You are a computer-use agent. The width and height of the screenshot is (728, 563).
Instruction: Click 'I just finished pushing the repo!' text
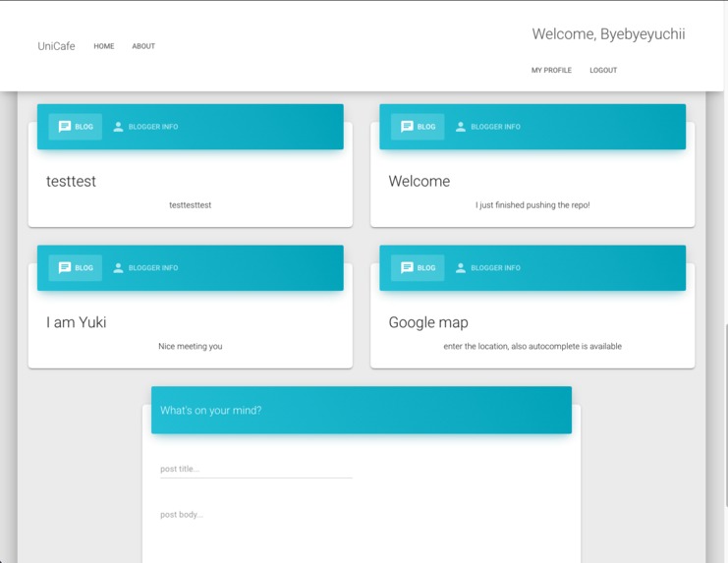tap(532, 205)
